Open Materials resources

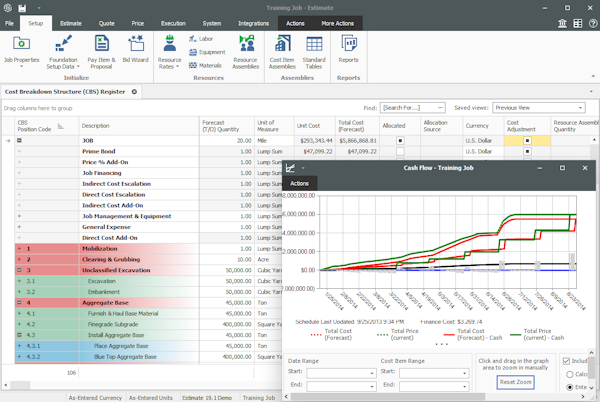(205, 65)
